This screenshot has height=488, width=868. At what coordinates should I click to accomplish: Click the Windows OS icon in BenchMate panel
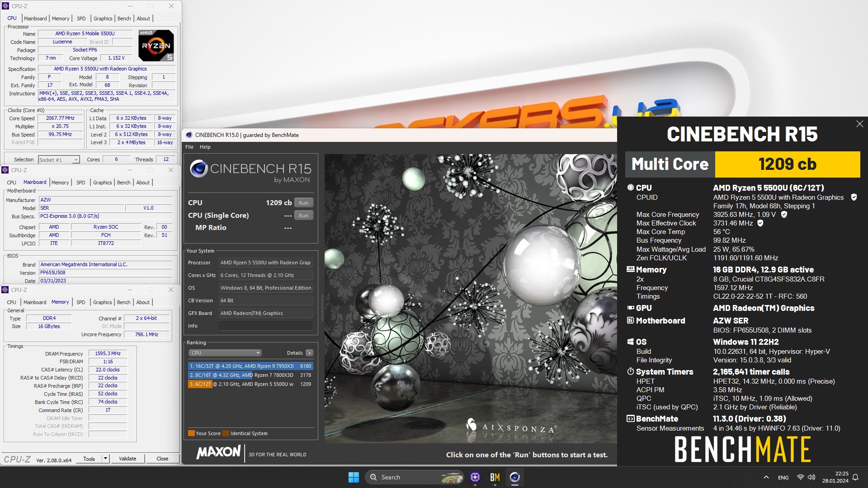click(630, 342)
